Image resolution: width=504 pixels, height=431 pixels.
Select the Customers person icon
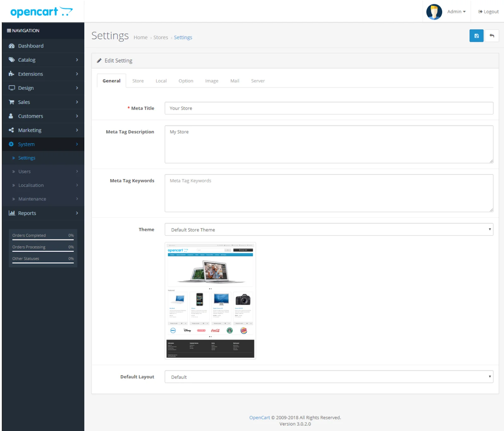point(11,116)
